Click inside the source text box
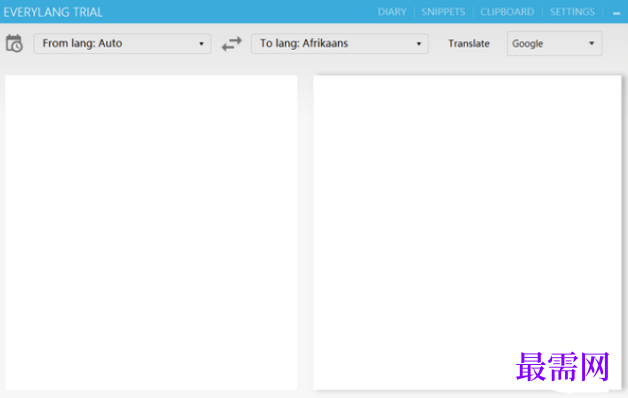The height and width of the screenshot is (398, 628). (151, 232)
